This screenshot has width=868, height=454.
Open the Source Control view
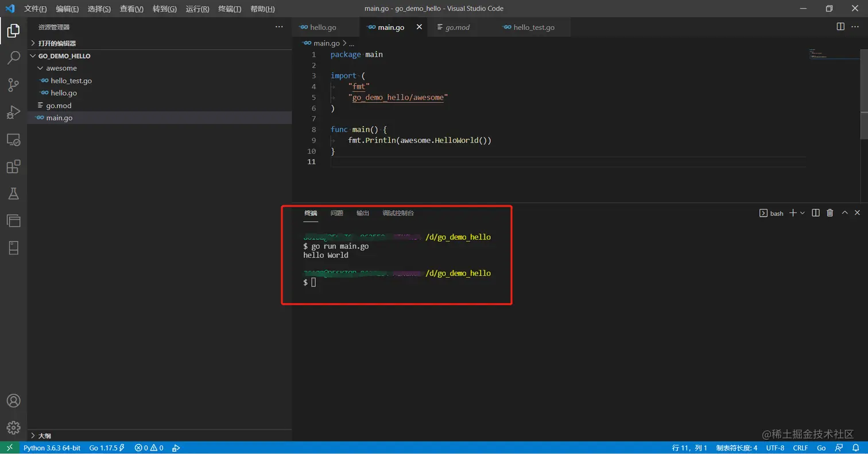13,85
